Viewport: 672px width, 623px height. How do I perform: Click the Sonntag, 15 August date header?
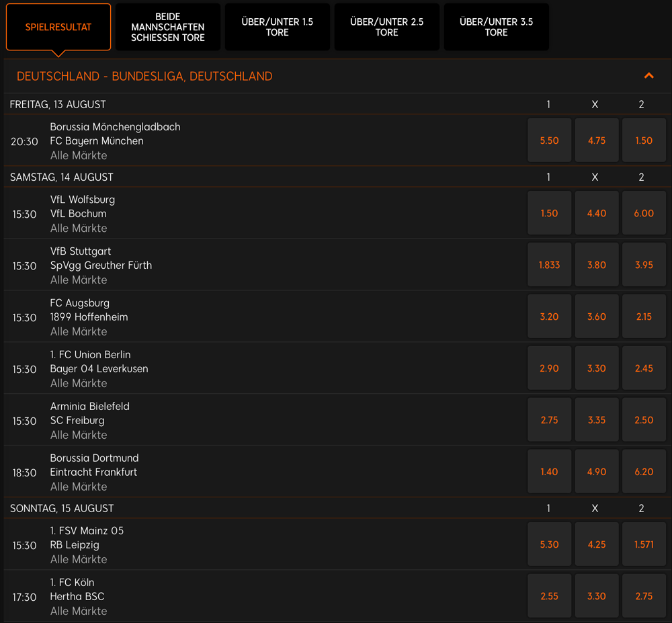click(x=62, y=509)
